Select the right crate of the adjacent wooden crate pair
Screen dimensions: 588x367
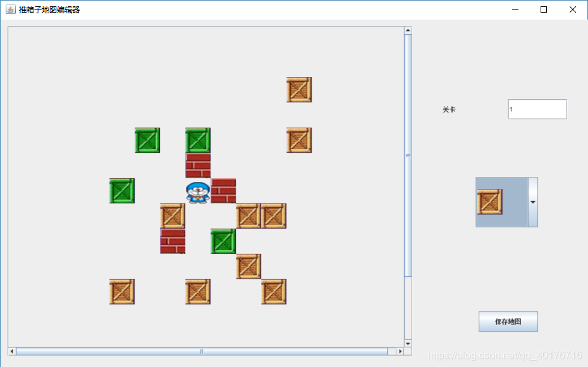[x=274, y=215]
